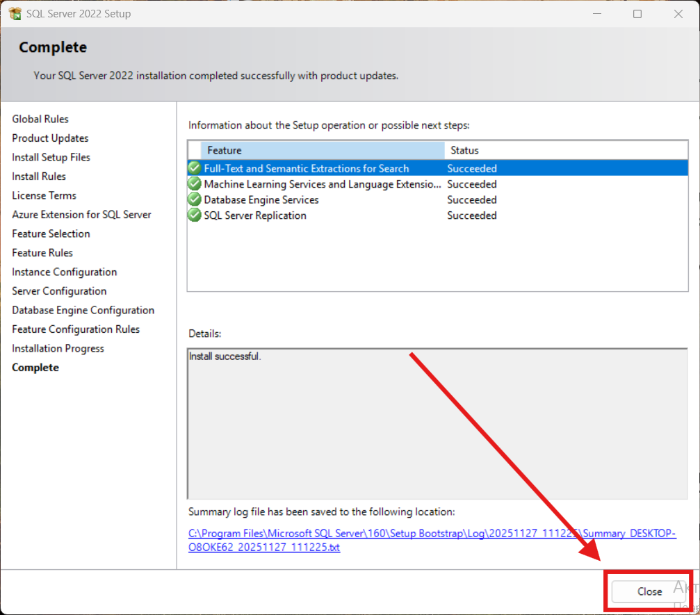Click green checkmark beside Machine Learning Services
Viewport: 700px width, 615px height.
[195, 184]
